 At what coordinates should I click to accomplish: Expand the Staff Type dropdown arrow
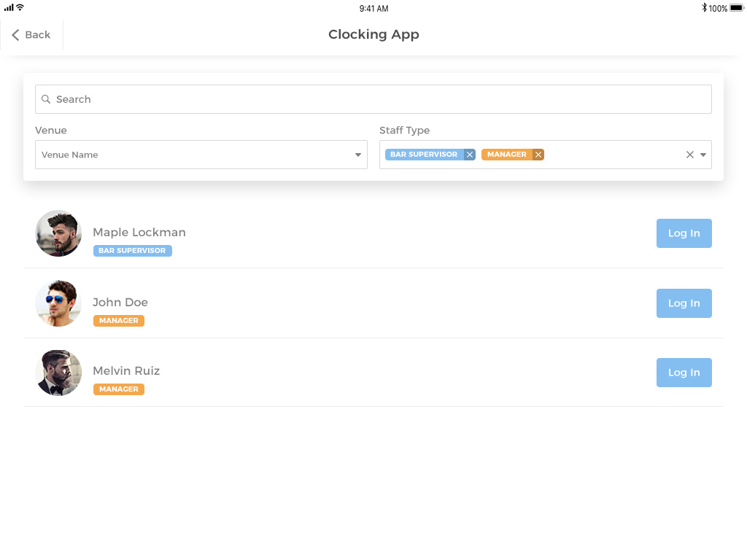click(703, 155)
